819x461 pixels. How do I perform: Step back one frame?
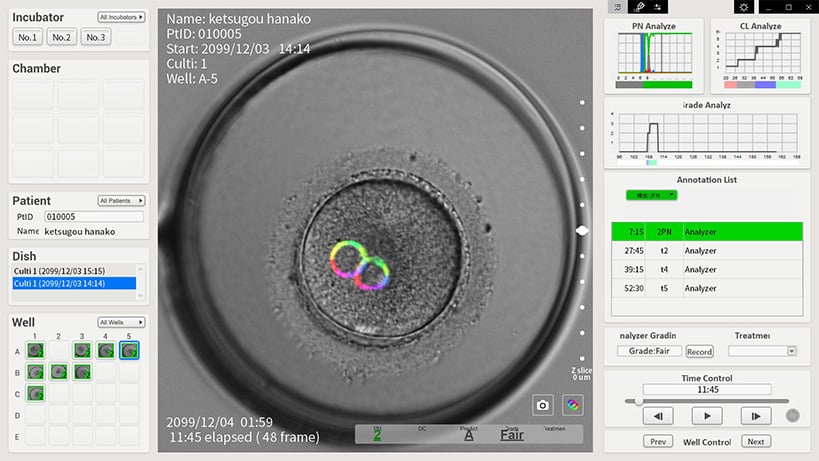click(656, 415)
